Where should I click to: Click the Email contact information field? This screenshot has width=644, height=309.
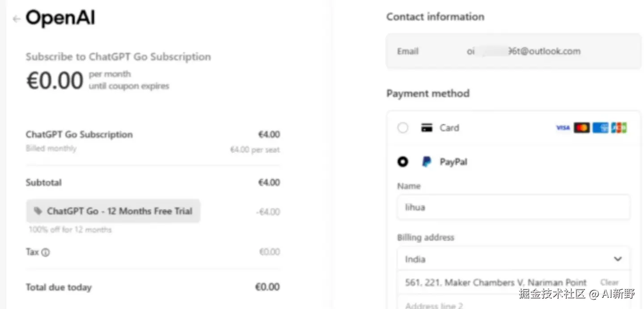[x=513, y=51]
